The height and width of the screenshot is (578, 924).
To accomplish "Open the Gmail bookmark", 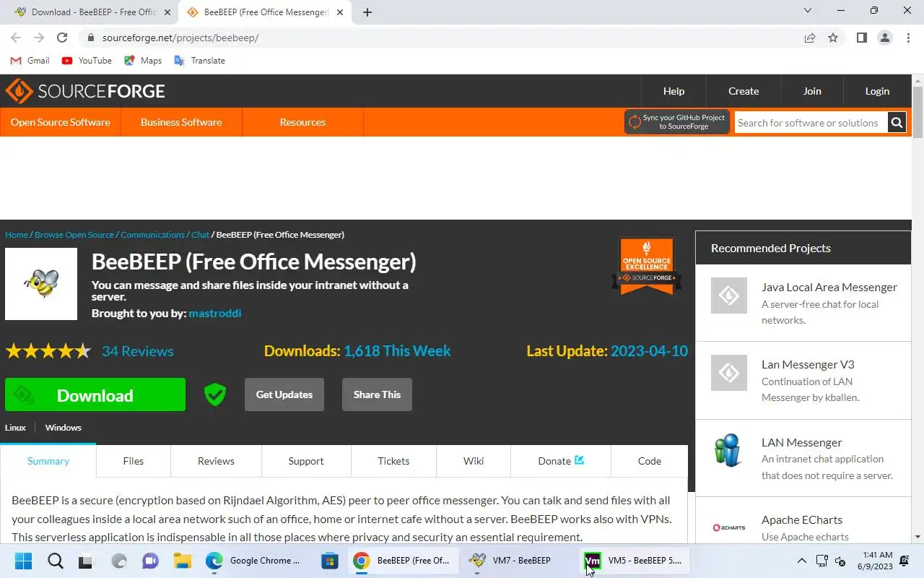I will (x=30, y=61).
